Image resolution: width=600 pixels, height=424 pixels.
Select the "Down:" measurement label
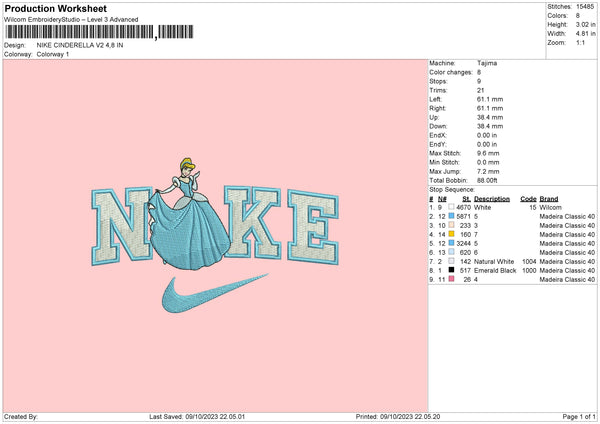coord(438,126)
